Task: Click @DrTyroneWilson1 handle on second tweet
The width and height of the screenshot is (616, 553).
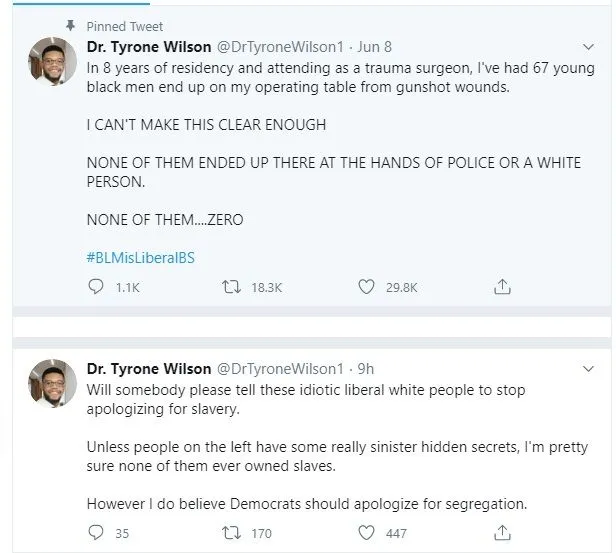Action: [280, 369]
